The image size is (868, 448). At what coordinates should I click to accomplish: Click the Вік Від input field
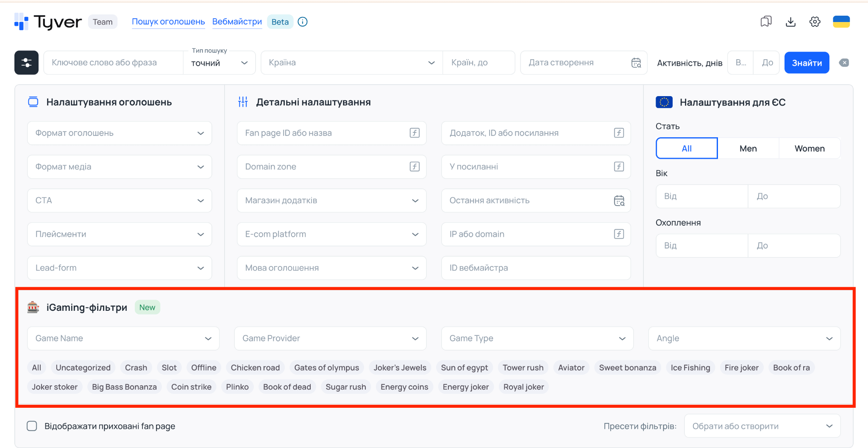click(x=702, y=196)
